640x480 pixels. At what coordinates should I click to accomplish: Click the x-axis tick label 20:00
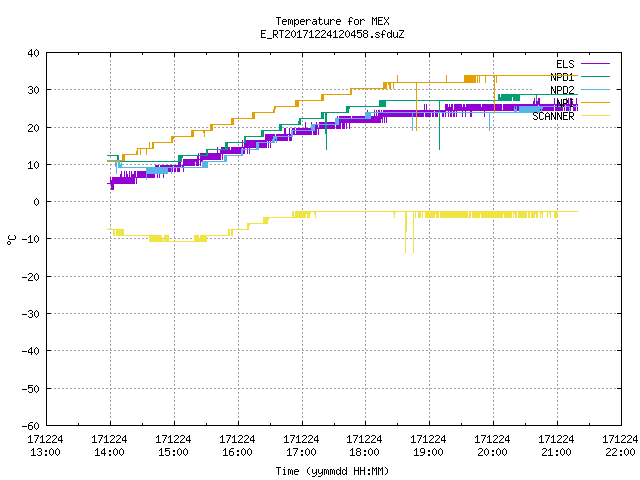(x=492, y=452)
